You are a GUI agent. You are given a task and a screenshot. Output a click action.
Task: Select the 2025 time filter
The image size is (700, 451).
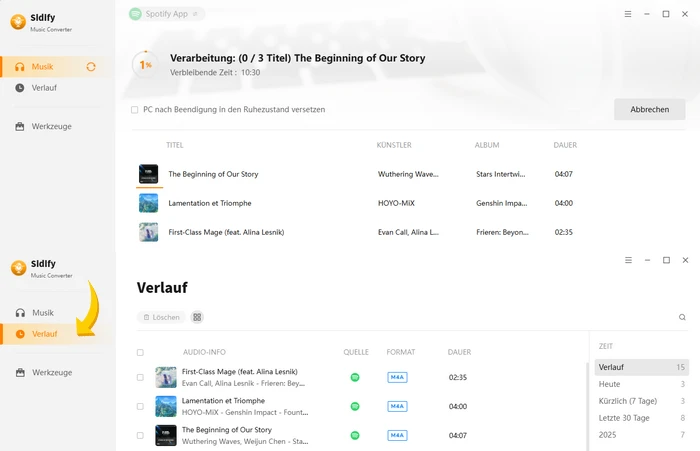(642, 435)
